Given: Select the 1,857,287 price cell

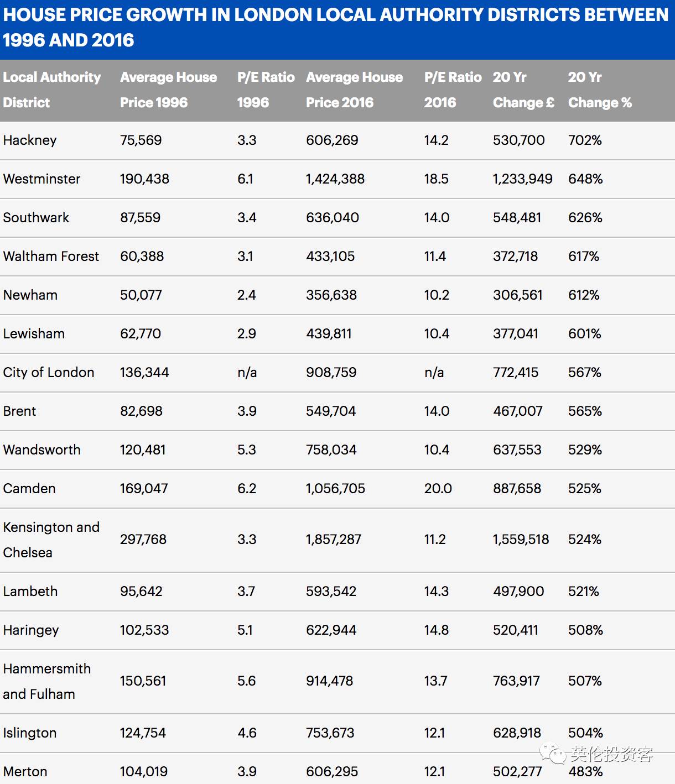Looking at the screenshot, I should [x=334, y=540].
